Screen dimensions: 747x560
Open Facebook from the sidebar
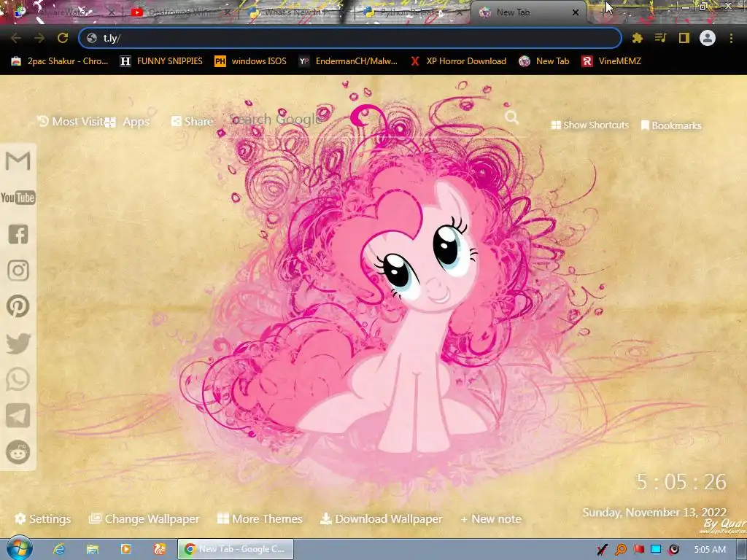click(18, 234)
